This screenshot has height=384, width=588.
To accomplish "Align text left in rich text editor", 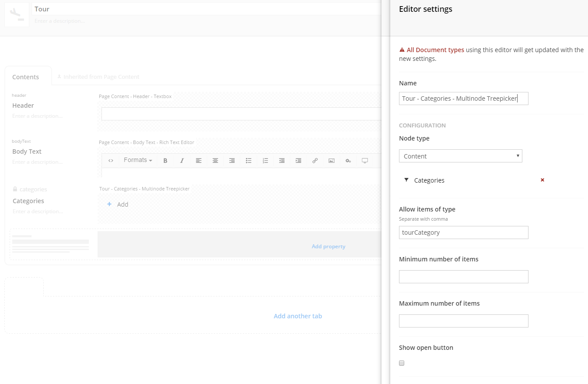I will click(199, 161).
